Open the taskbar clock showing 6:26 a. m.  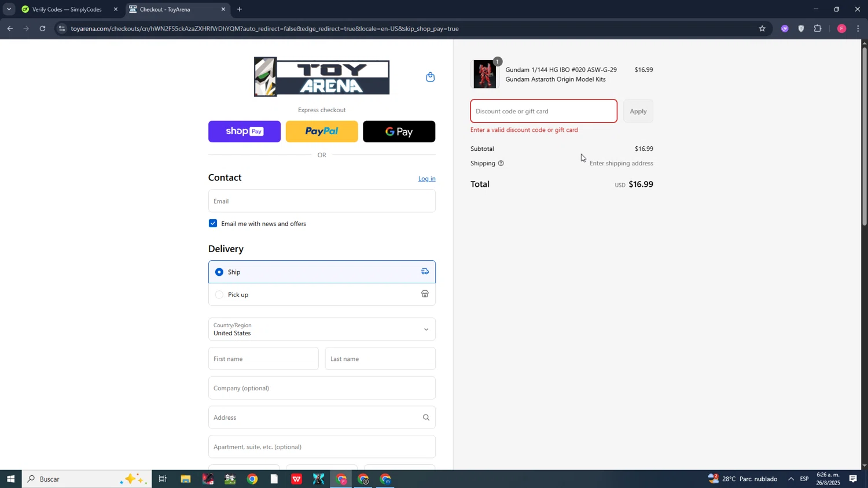click(x=828, y=479)
